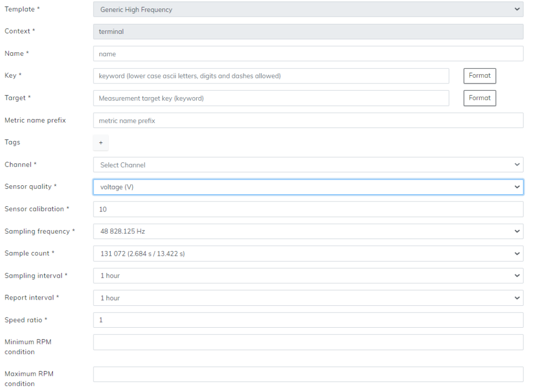
Task: Click the Context field showing terminal
Action: click(x=308, y=31)
